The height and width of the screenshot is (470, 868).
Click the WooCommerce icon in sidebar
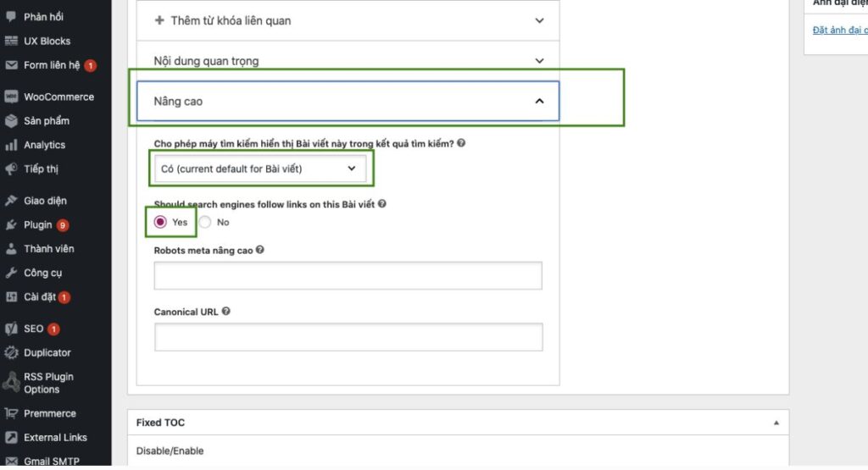pyautogui.click(x=11, y=97)
